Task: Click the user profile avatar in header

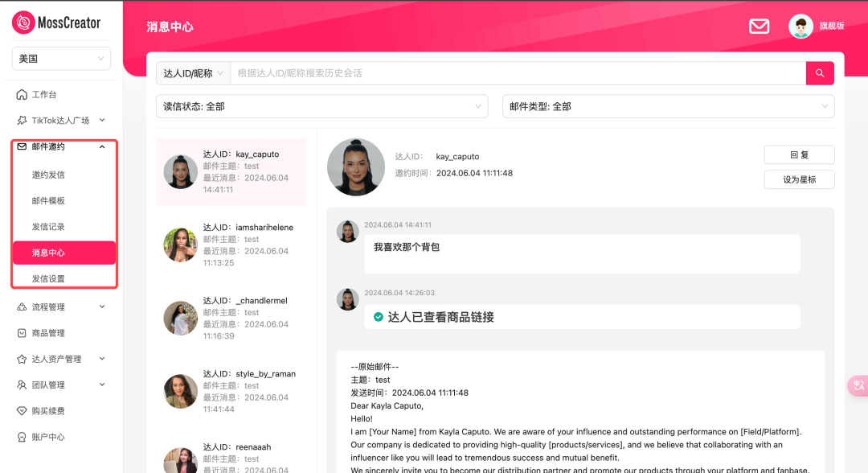Action: tap(800, 27)
